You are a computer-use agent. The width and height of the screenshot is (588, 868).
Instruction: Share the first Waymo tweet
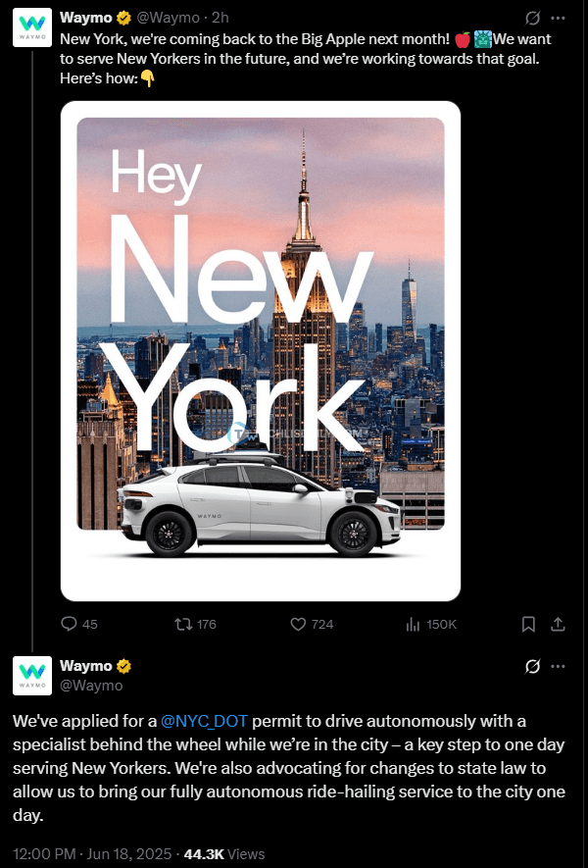point(559,625)
